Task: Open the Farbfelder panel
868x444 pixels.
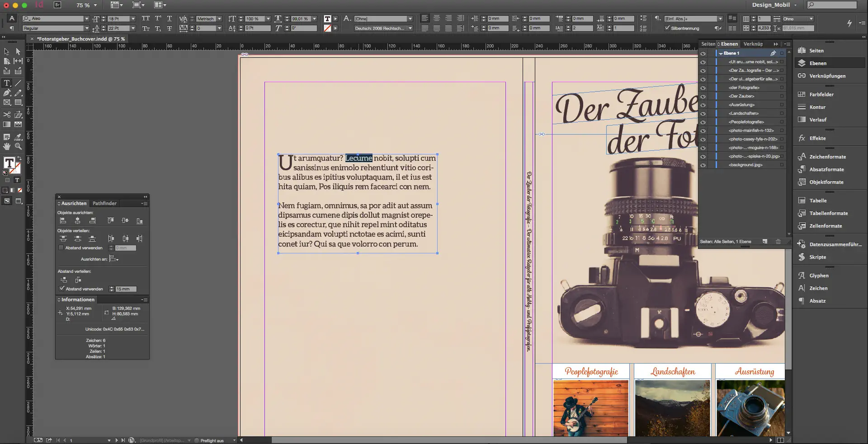Action: (x=821, y=94)
